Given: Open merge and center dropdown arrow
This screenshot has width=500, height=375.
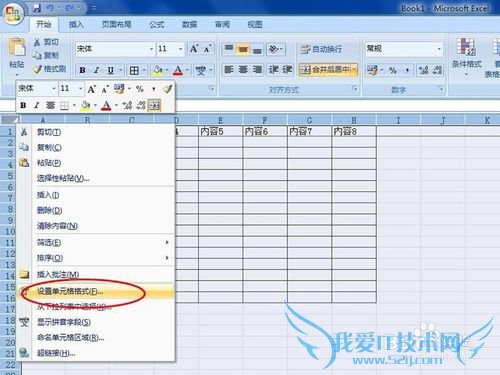Looking at the screenshot, I should [x=354, y=70].
